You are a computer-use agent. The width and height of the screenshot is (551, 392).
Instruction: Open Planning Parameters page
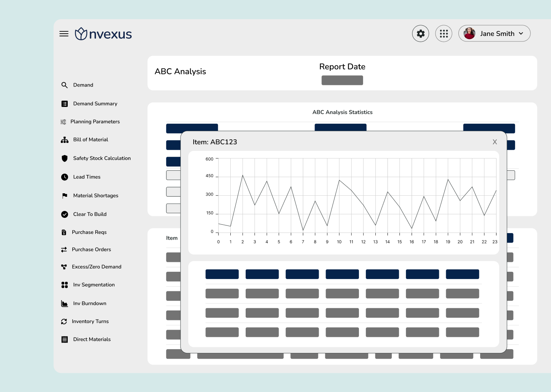[x=95, y=122]
